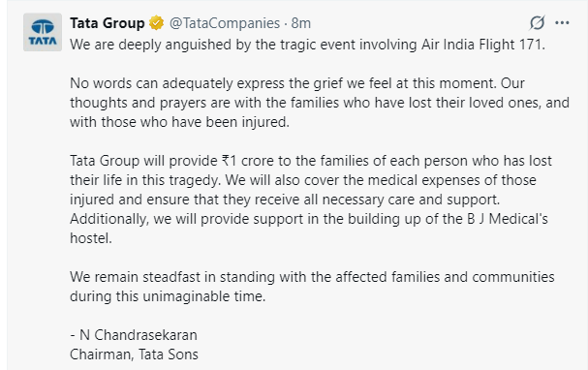Click the Tata Group display name

108,23
